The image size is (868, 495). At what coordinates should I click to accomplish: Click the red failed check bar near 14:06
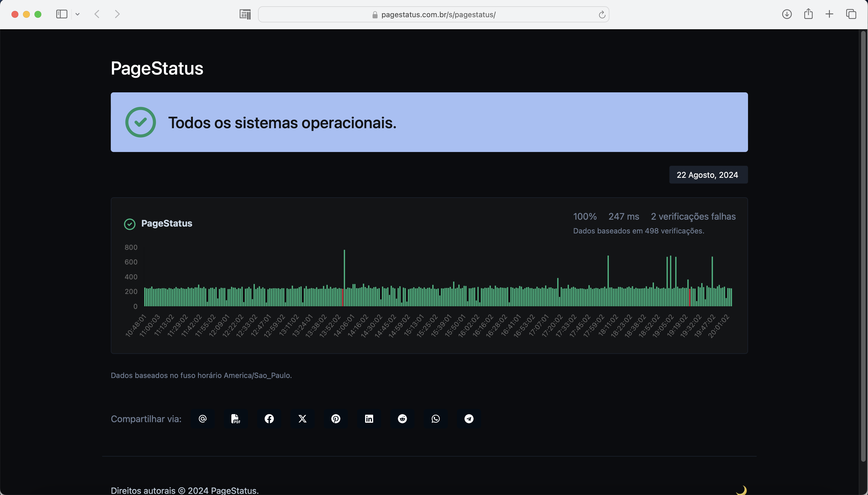(x=343, y=297)
